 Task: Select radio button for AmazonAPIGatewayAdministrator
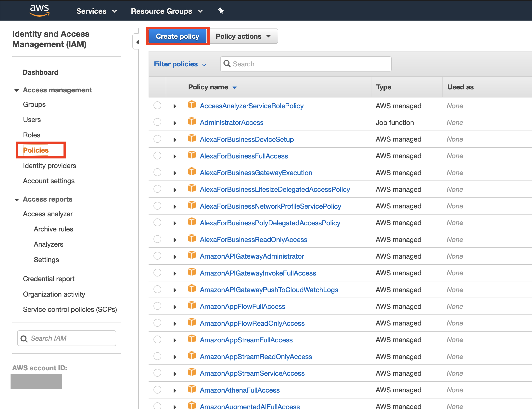tap(157, 256)
